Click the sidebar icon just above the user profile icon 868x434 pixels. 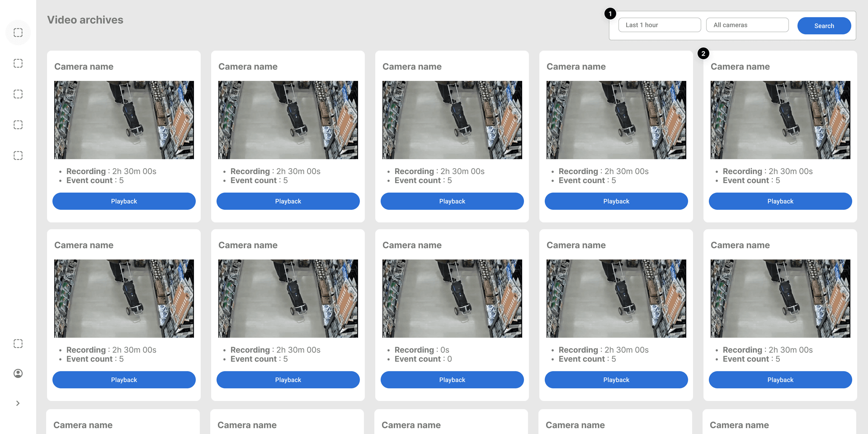18,344
